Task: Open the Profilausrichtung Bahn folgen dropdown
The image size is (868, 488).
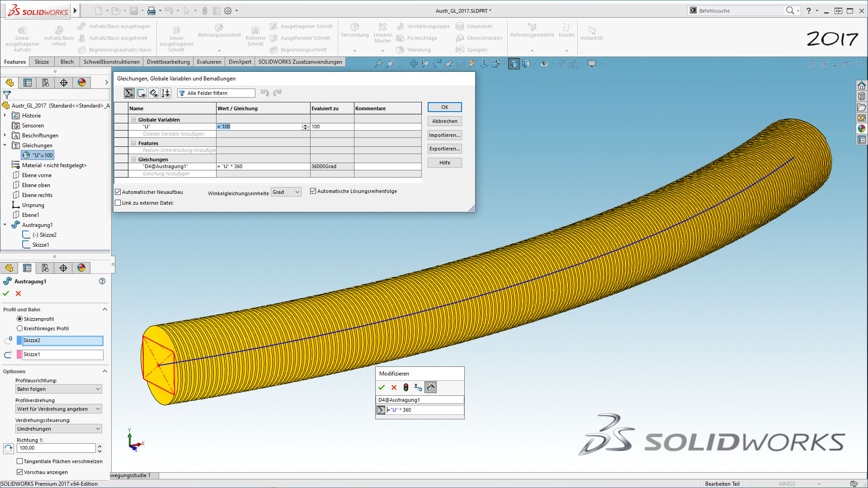Action: 59,389
